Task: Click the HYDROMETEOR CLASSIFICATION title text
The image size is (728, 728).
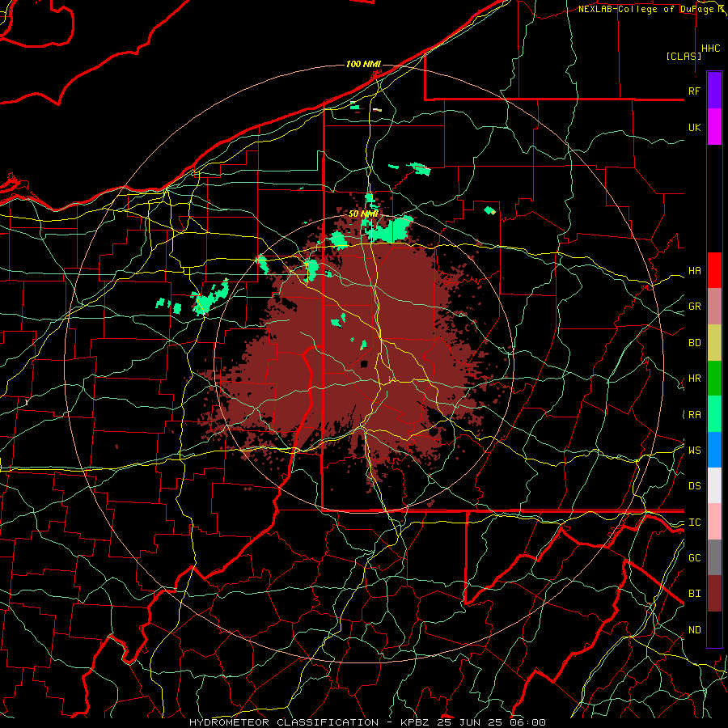Action: pyautogui.click(x=284, y=722)
